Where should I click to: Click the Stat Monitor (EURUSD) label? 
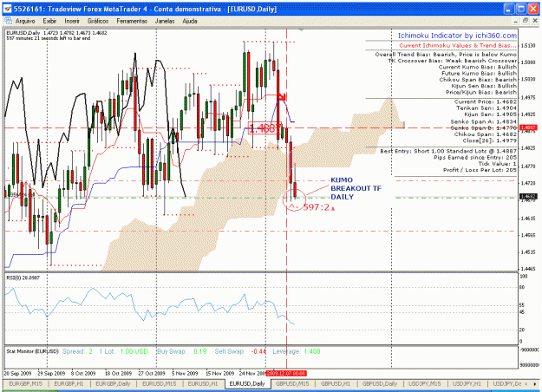pyautogui.click(x=32, y=351)
